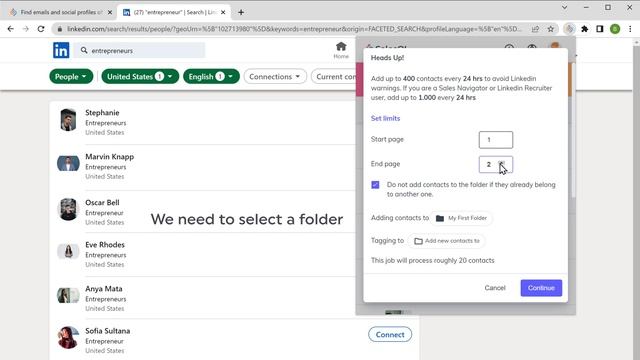Close the LinkedIn entrepreneur search tab

[x=223, y=12]
